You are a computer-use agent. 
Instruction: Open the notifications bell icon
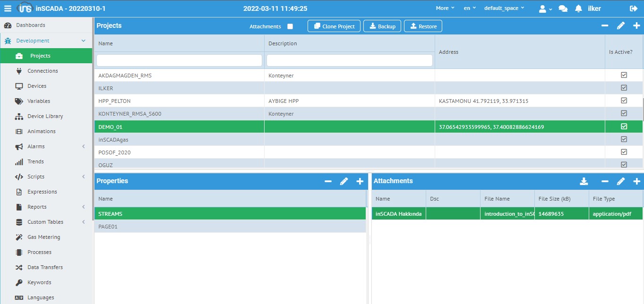[578, 8]
